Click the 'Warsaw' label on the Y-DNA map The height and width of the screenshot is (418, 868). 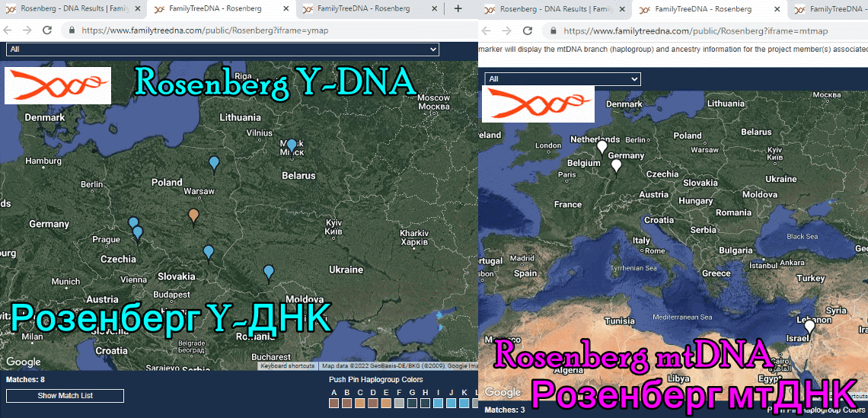click(199, 192)
